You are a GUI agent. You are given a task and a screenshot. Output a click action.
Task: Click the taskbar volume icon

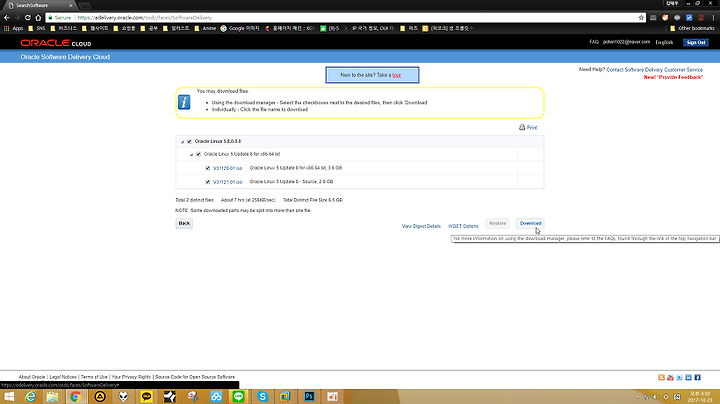coord(656,397)
